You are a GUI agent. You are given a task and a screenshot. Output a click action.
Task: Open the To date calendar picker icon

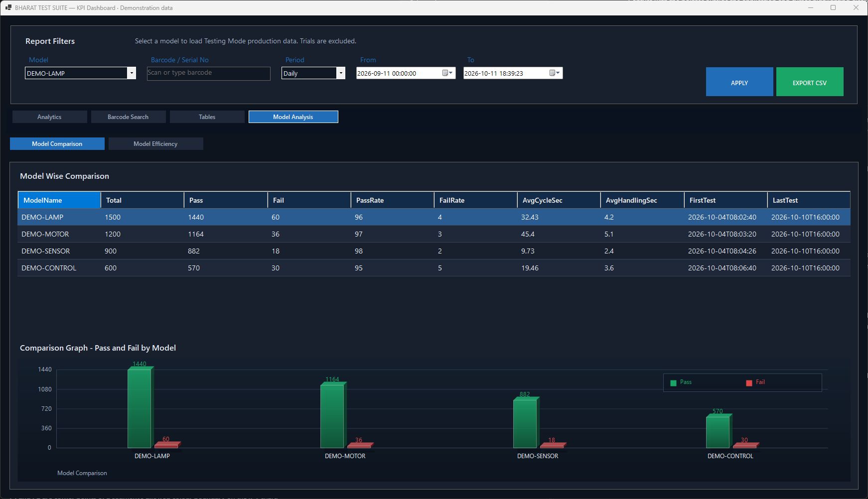click(555, 73)
